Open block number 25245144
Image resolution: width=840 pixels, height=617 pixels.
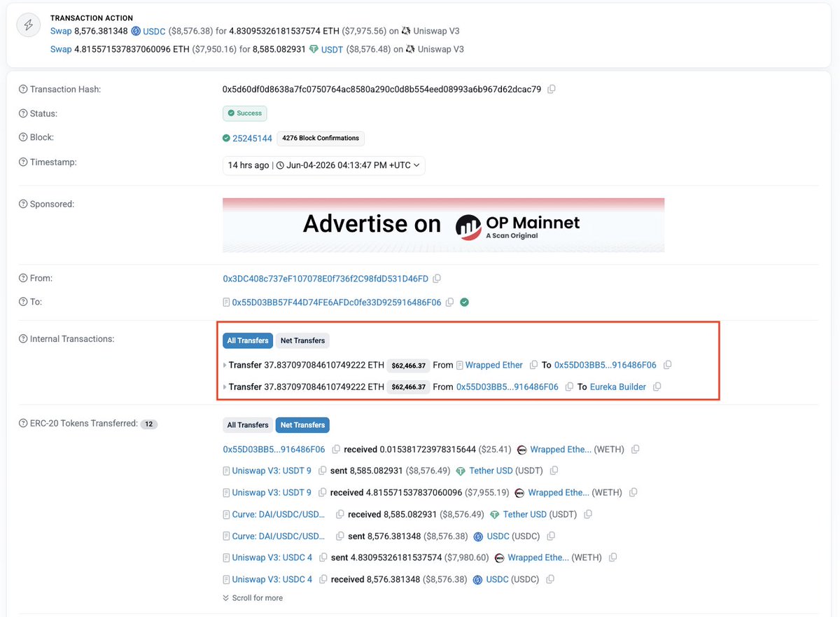(x=252, y=139)
